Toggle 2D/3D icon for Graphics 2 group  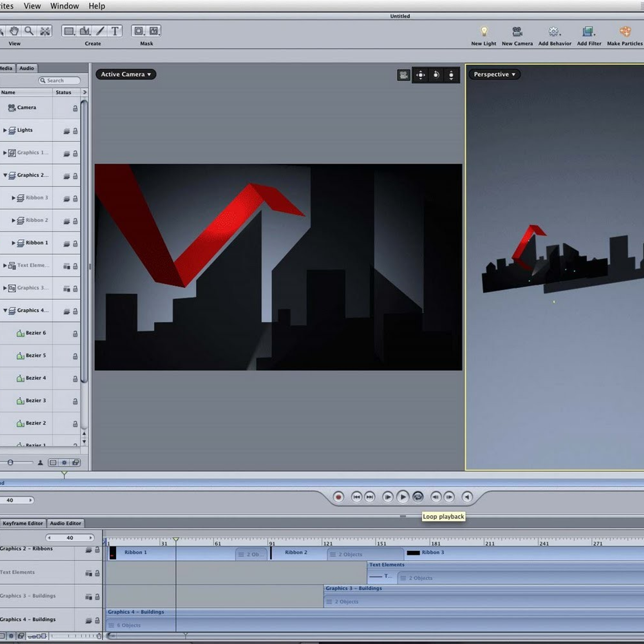point(67,176)
